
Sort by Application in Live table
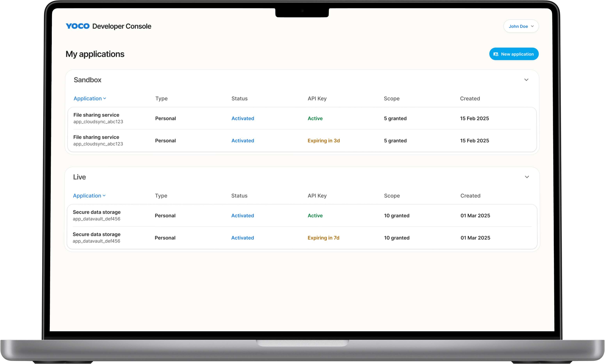89,195
